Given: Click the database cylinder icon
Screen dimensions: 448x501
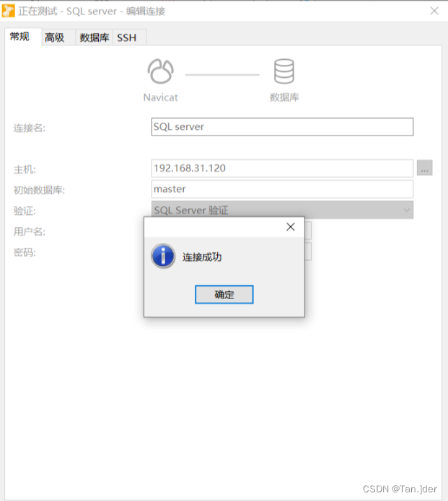Looking at the screenshot, I should coord(284,71).
